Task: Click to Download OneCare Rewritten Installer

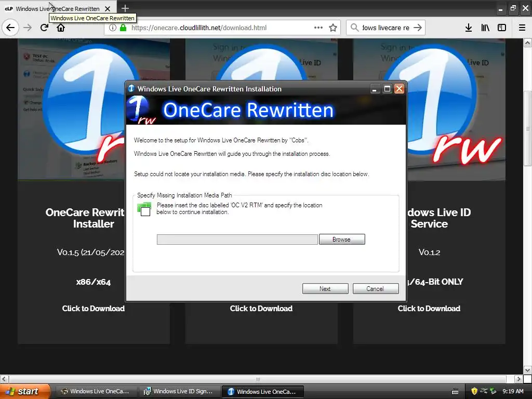Action: coord(94,308)
